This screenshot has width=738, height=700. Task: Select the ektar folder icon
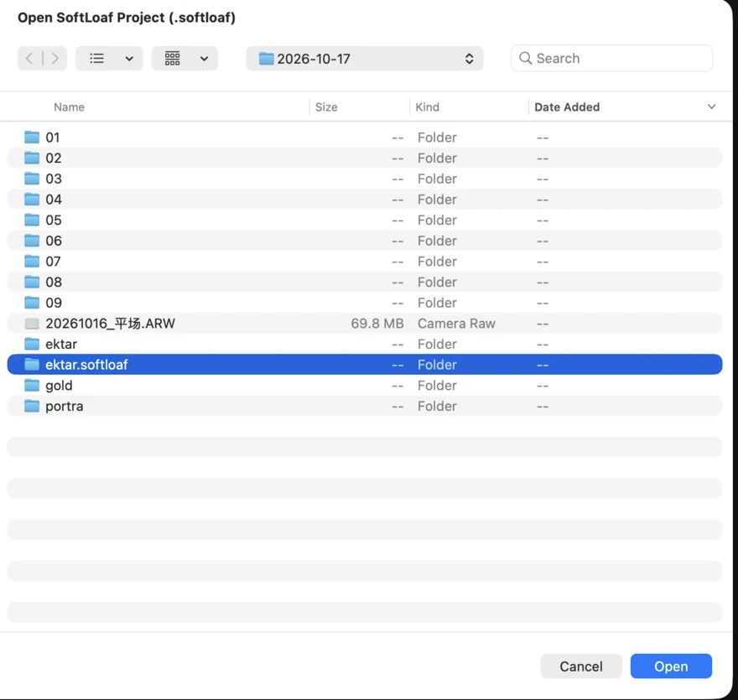tap(32, 344)
